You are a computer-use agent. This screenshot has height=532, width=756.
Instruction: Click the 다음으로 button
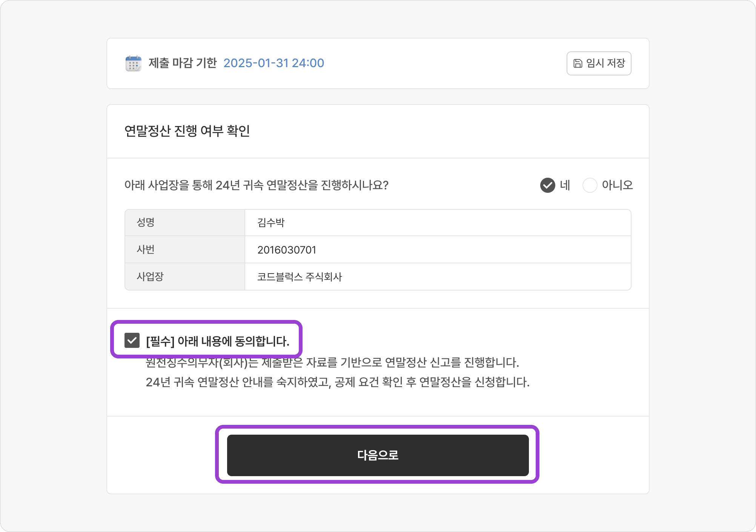(x=378, y=455)
